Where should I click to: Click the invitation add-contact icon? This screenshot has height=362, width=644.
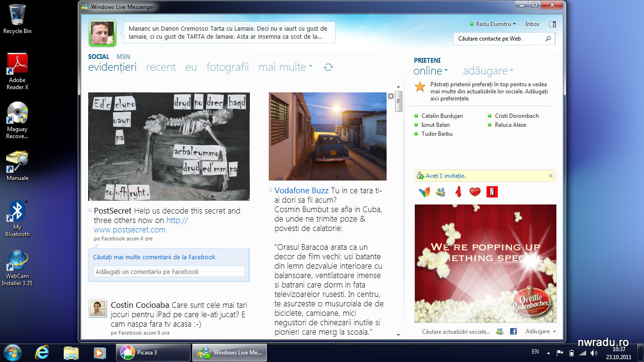click(420, 176)
